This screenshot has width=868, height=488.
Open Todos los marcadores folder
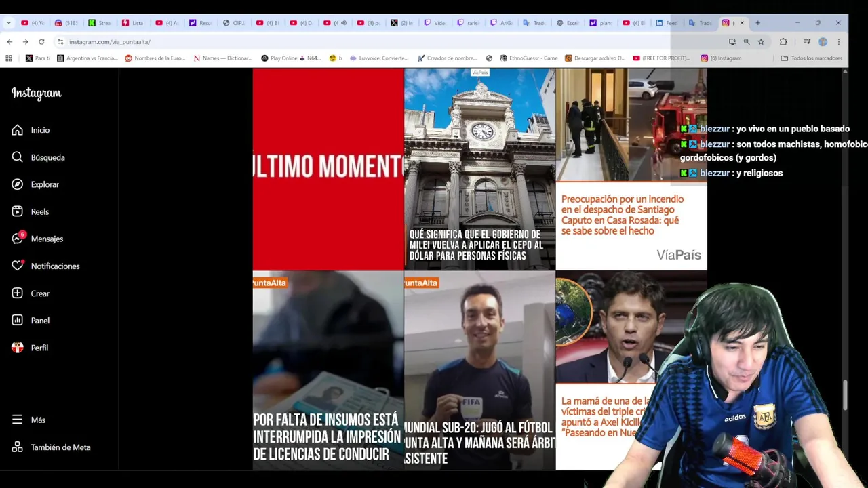(x=811, y=58)
